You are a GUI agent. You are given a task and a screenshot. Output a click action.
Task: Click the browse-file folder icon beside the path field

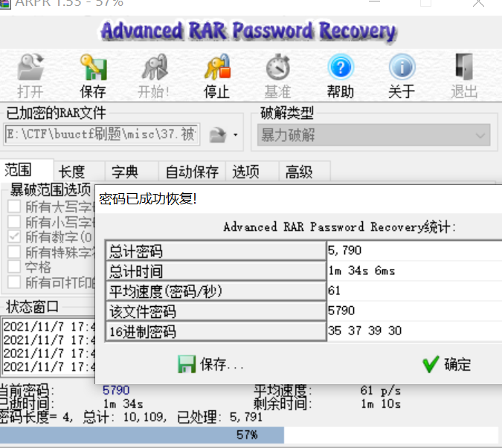218,135
